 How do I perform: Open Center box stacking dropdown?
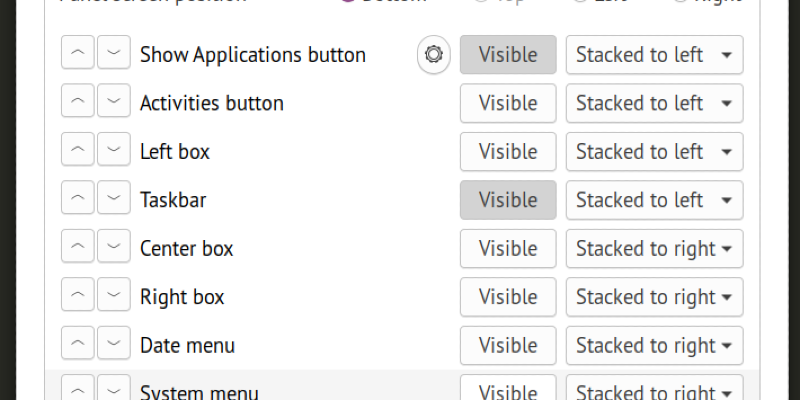[654, 248]
